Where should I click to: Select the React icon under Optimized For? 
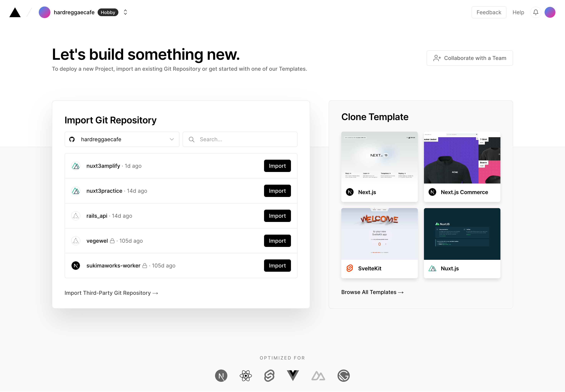pyautogui.click(x=245, y=375)
